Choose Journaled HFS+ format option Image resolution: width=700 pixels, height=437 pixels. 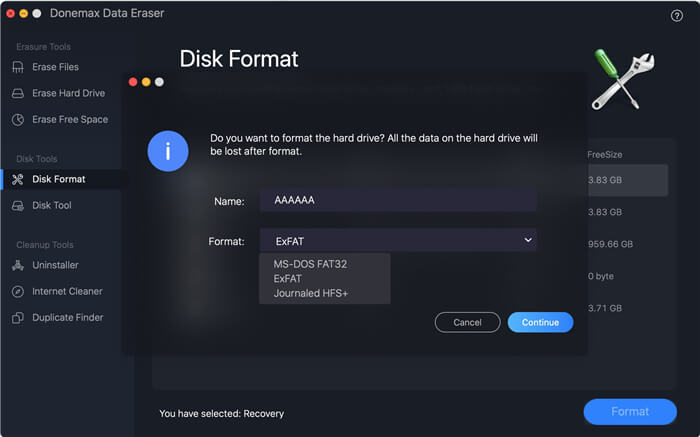pos(311,294)
